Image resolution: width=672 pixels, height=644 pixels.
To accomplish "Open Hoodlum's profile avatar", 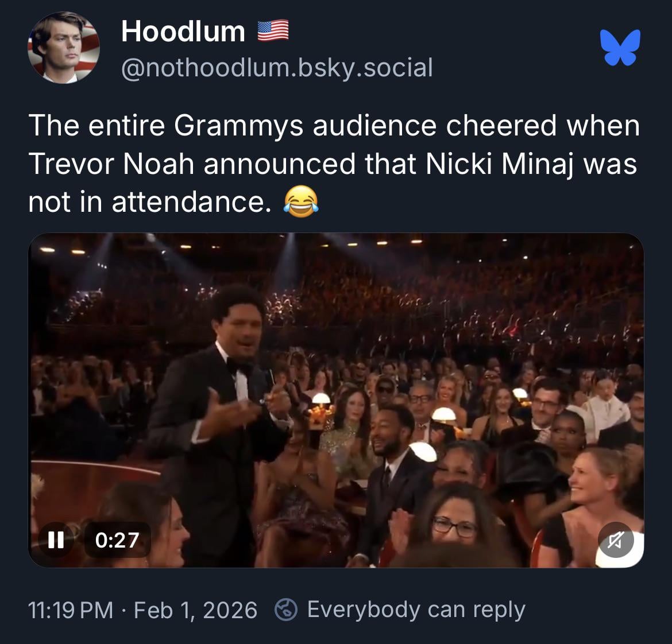I will click(64, 48).
